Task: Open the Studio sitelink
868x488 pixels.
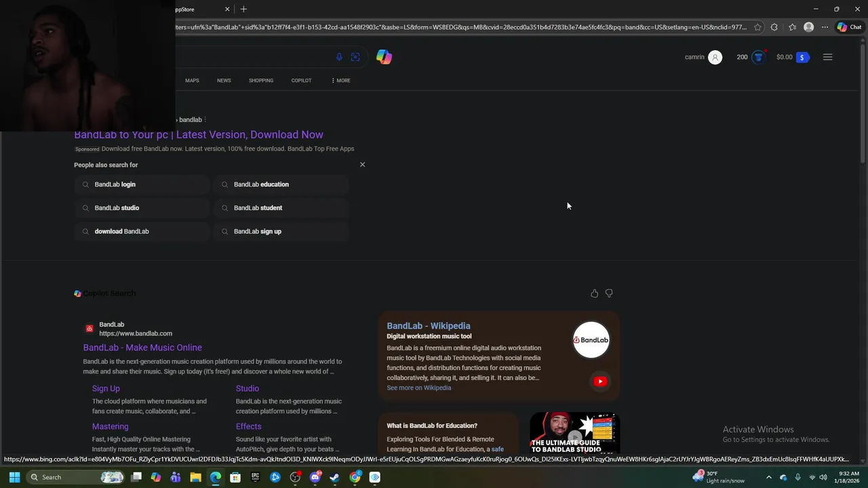Action: (248, 388)
